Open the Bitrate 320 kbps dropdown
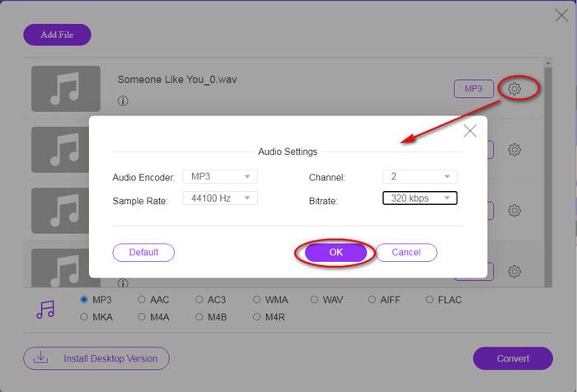The width and height of the screenshot is (577, 392). tap(420, 198)
